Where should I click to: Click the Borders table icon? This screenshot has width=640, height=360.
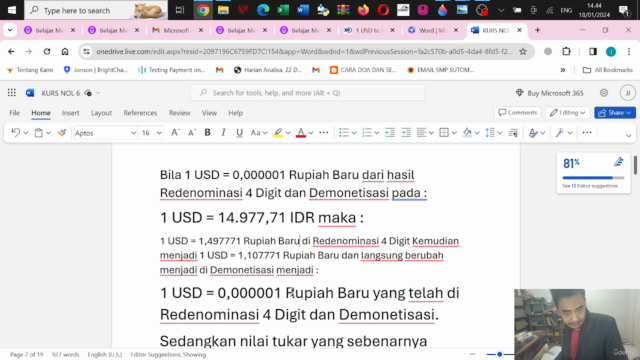point(444,133)
